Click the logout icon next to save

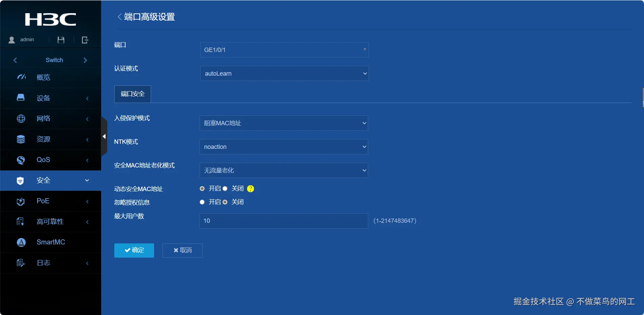[85, 40]
